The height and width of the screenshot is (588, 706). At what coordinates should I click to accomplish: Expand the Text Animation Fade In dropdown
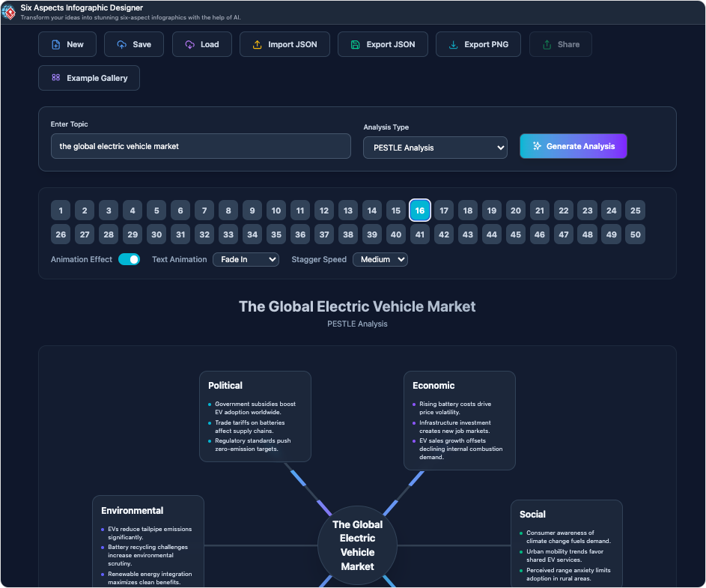point(246,260)
